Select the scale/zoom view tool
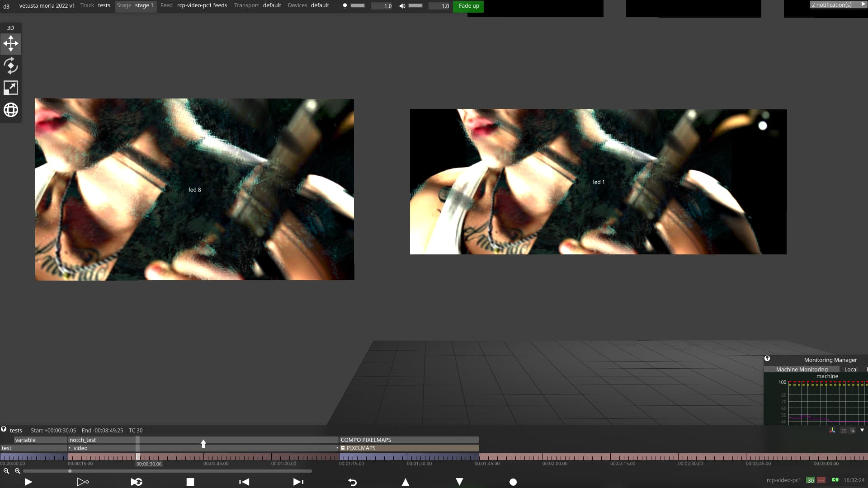Screen dimensions: 868x488 11,88
